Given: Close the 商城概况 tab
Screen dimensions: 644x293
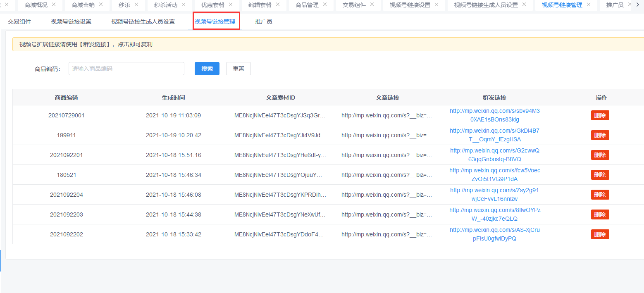Looking at the screenshot, I should [54, 5].
